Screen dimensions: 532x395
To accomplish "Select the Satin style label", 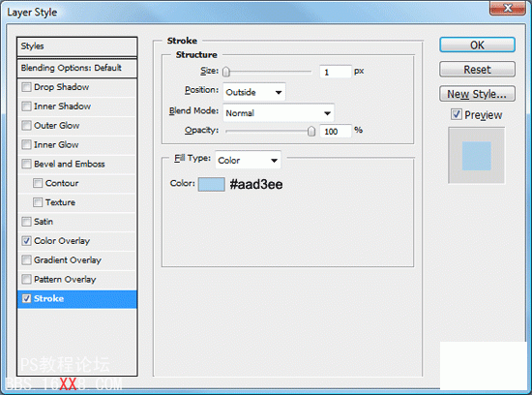I will click(44, 222).
